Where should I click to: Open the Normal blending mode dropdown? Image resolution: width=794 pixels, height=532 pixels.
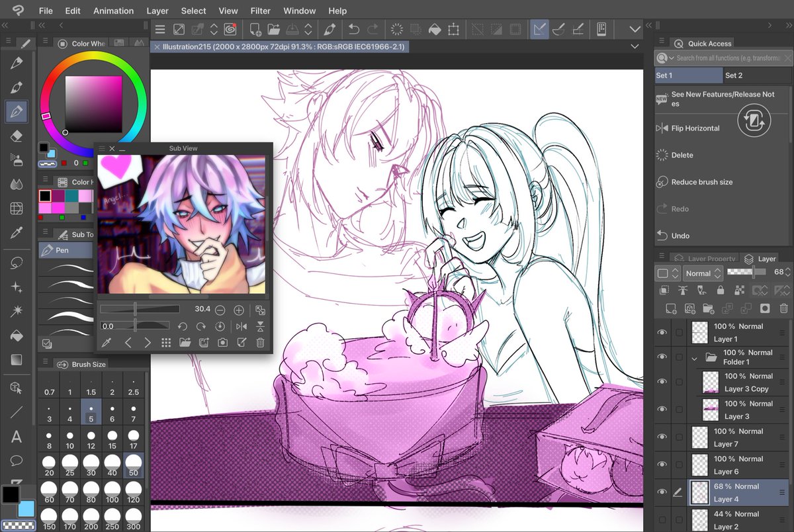(703, 273)
